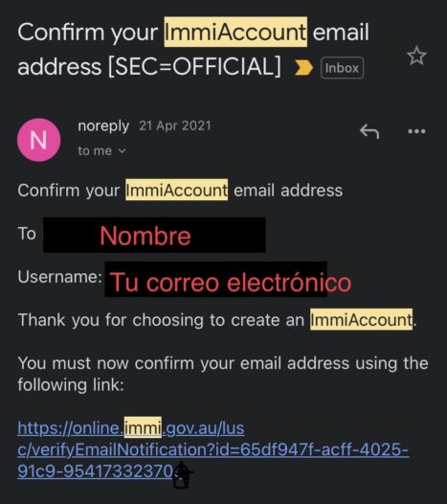Star this ImmiAccount email
447x504 pixels.
416,56
